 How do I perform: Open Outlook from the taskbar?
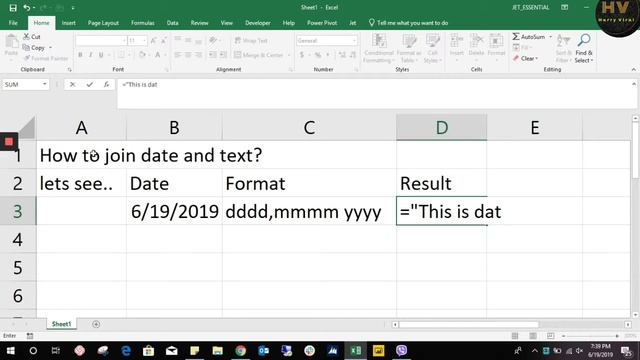(264, 351)
